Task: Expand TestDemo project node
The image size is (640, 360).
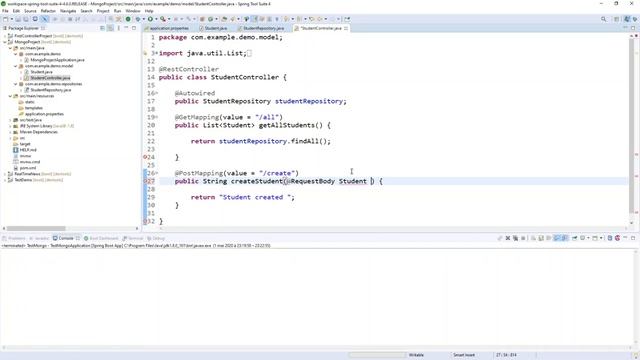Action: point(5,180)
